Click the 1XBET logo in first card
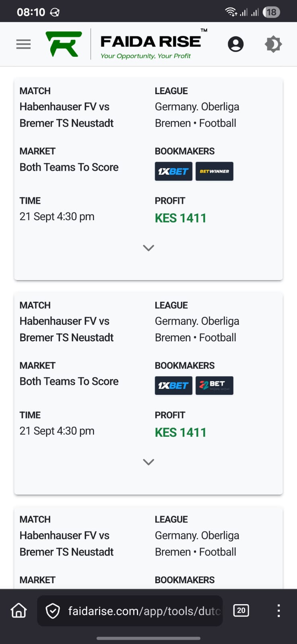 [173, 171]
